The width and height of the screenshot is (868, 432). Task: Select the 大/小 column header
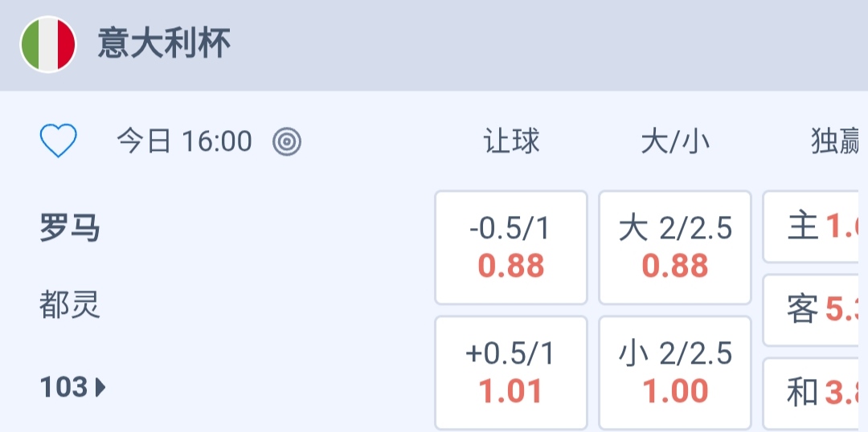click(675, 142)
